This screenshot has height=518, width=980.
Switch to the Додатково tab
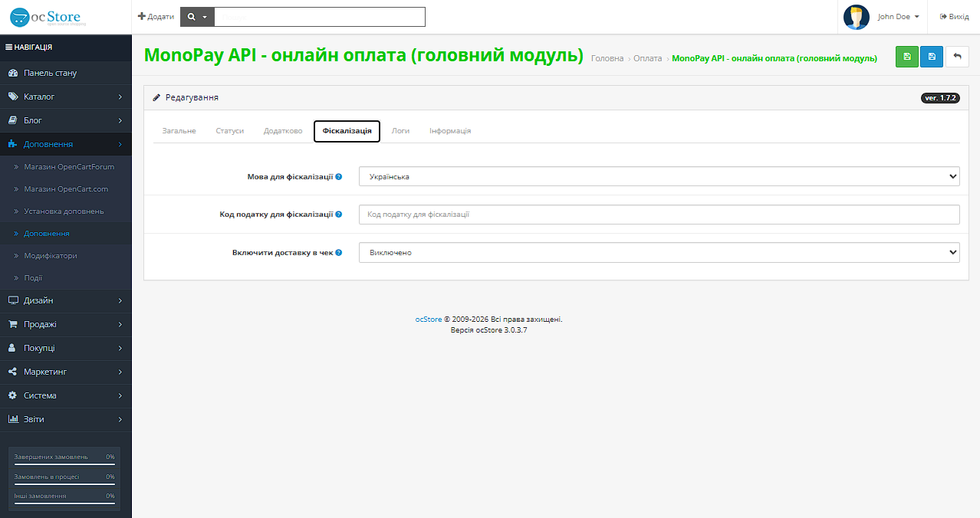(x=283, y=131)
